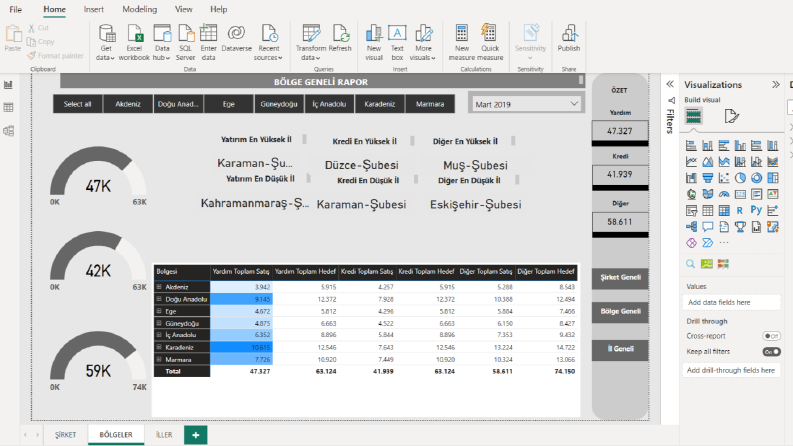This screenshot has width=793, height=446.
Task: Choose the Power Apps visual icon
Action: click(691, 243)
